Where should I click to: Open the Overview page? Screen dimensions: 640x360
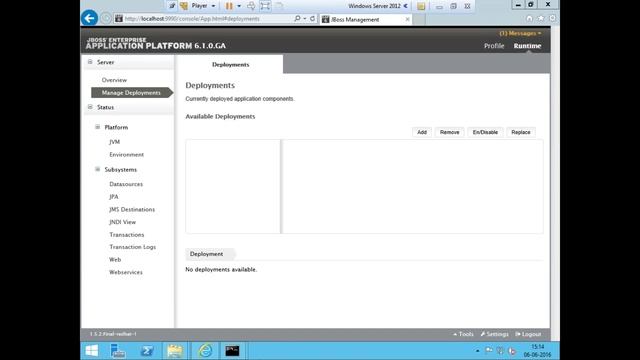(x=114, y=80)
